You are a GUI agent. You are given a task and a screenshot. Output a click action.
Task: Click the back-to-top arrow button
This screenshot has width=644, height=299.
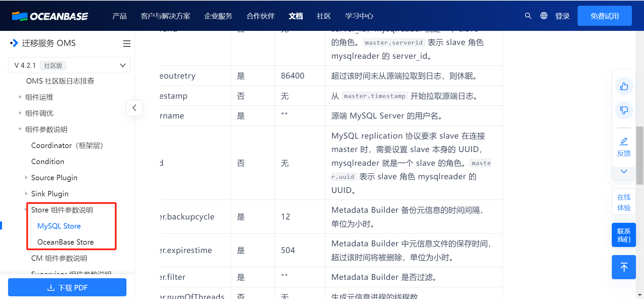624,267
